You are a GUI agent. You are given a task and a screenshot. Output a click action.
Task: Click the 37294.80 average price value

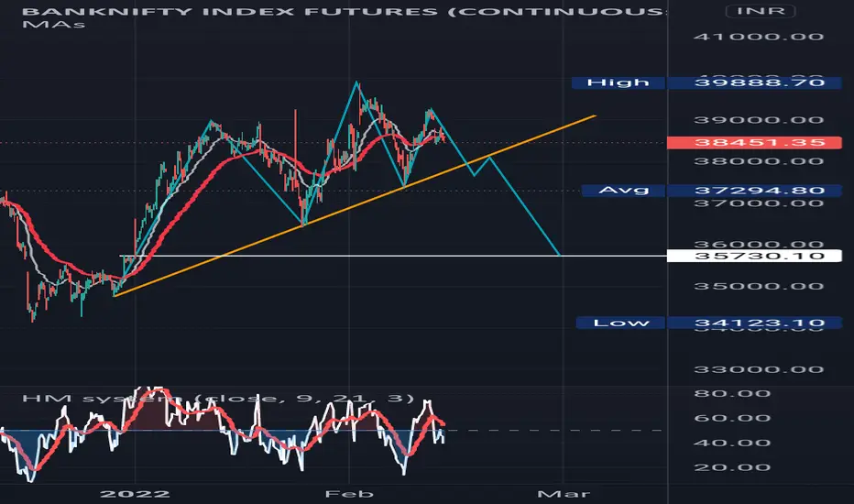tap(754, 191)
